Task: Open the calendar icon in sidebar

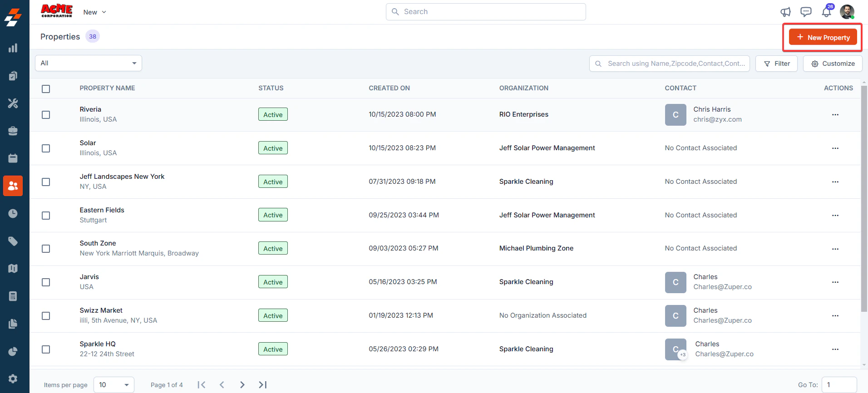Action: tap(13, 158)
